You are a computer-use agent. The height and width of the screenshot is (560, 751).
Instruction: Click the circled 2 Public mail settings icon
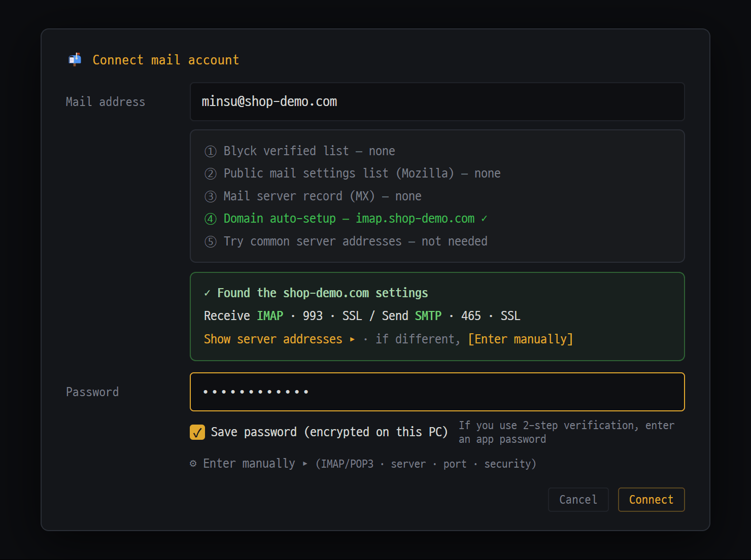click(x=211, y=174)
